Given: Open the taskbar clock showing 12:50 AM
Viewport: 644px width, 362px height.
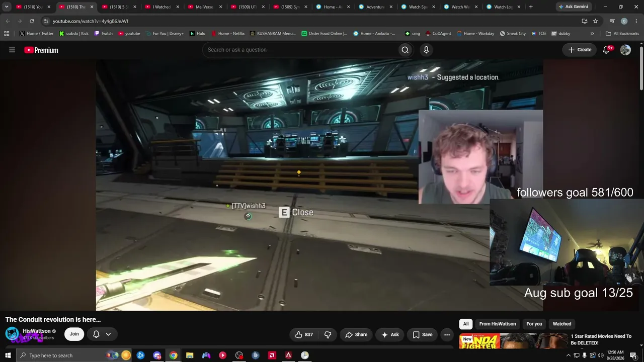Looking at the screenshot, I should tap(615, 355).
